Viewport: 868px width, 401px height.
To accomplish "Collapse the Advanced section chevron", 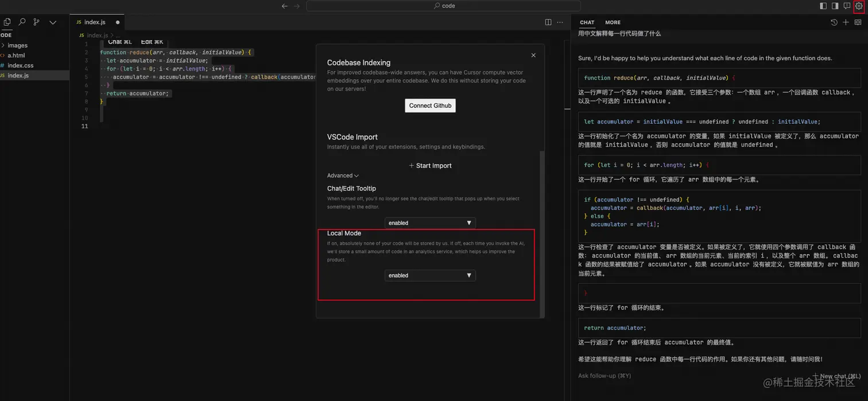I will [356, 176].
